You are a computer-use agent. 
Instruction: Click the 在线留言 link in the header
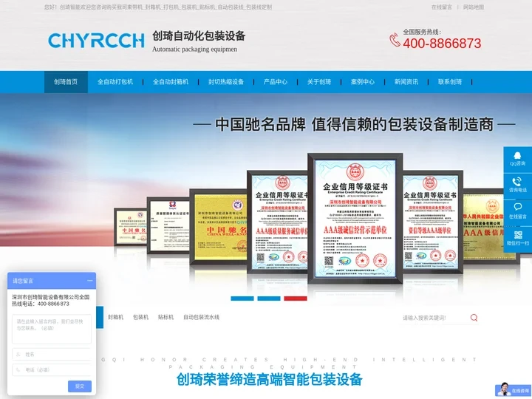click(x=441, y=7)
